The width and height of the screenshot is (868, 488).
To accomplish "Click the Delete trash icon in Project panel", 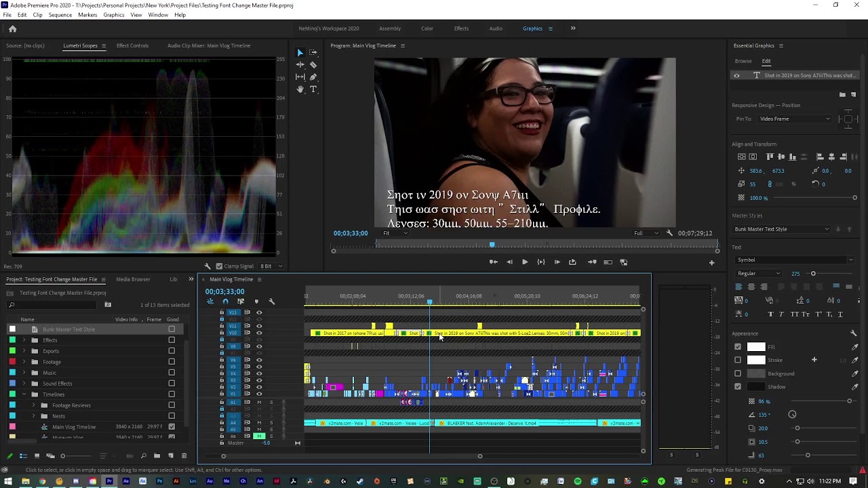I will tap(184, 456).
